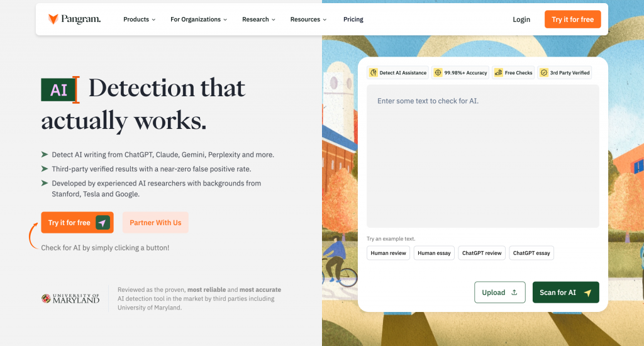644x346 pixels.
Task: Click the text area to enter text
Action: pyautogui.click(x=482, y=156)
